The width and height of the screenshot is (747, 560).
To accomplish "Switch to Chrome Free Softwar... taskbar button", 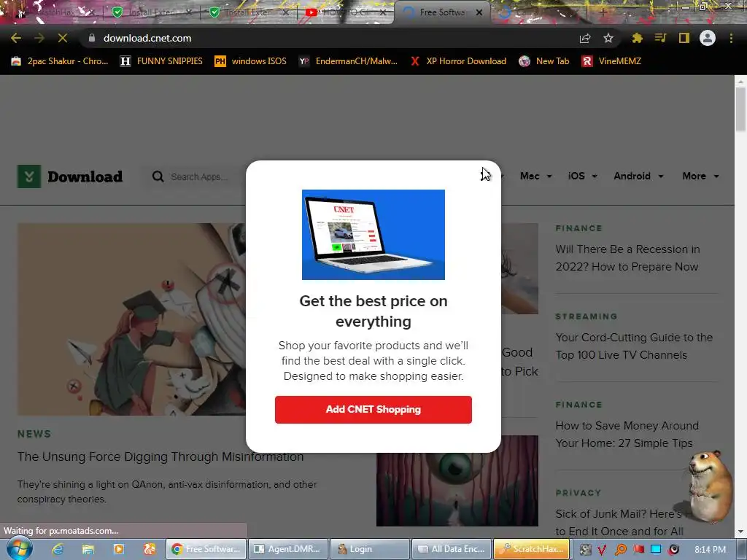I will point(206,549).
